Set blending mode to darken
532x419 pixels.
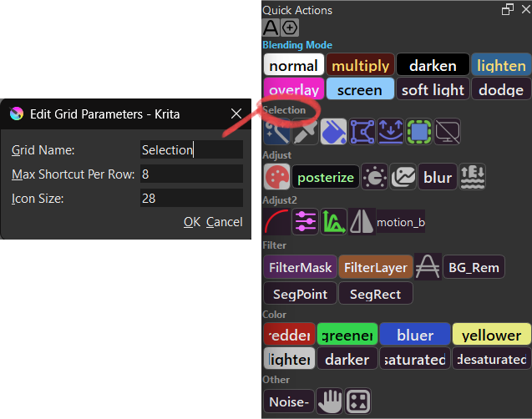(433, 64)
